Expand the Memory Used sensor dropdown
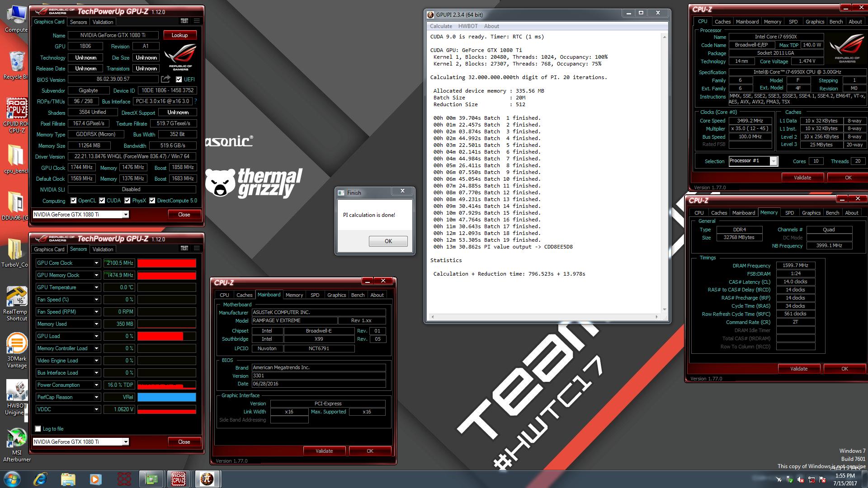The height and width of the screenshot is (488, 868). [96, 324]
